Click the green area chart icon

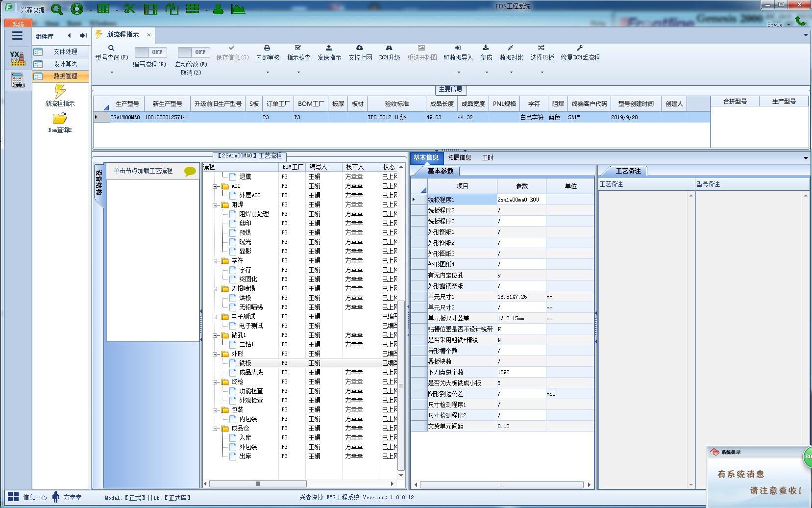click(x=238, y=9)
